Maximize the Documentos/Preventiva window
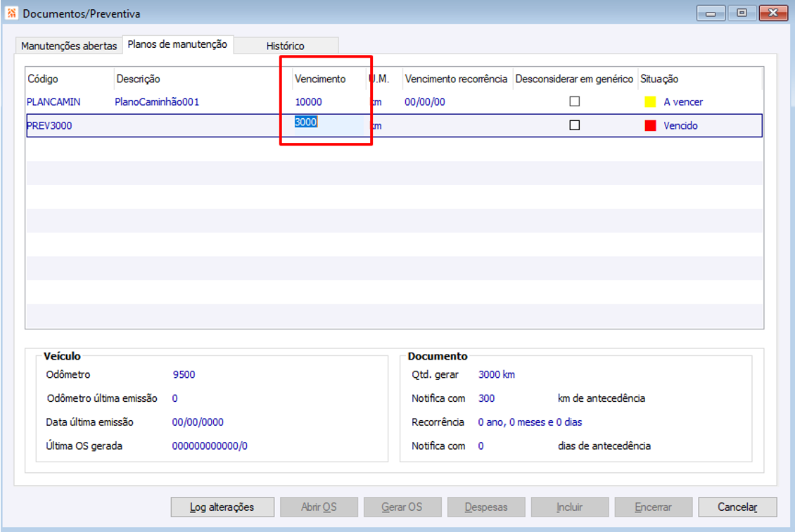795x532 pixels. coord(742,13)
